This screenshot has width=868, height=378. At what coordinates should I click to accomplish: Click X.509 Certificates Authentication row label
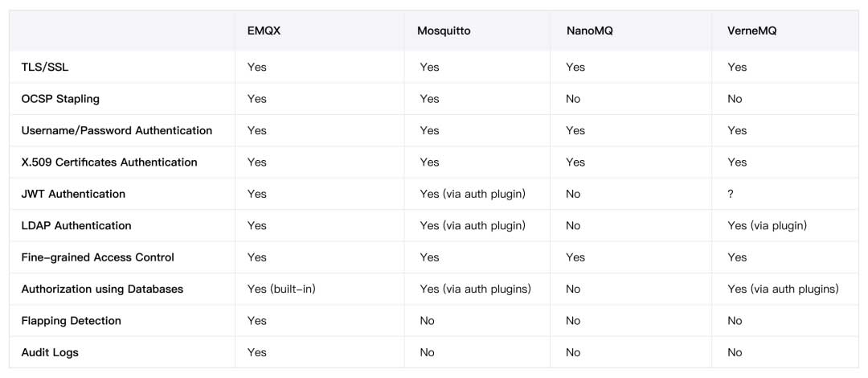click(109, 162)
